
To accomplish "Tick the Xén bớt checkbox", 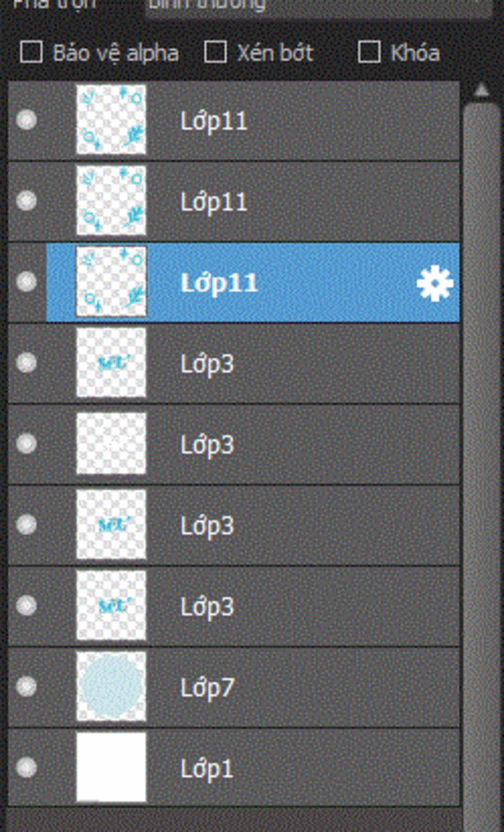I will click(x=216, y=52).
